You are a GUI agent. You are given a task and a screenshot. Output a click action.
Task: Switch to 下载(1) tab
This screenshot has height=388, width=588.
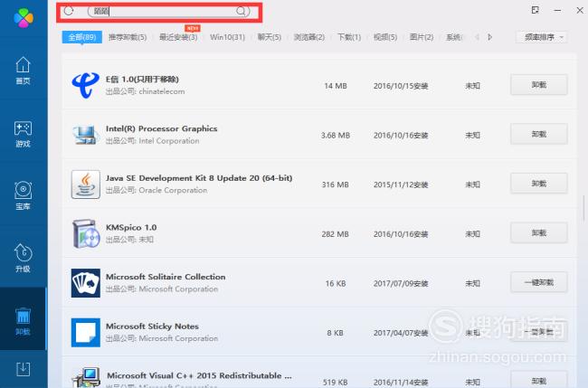(x=349, y=37)
